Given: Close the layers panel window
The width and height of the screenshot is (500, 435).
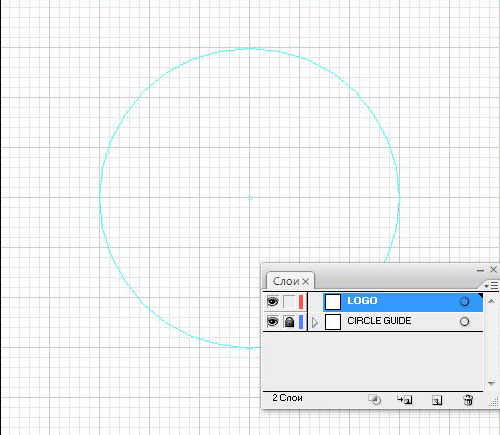Looking at the screenshot, I should (494, 269).
